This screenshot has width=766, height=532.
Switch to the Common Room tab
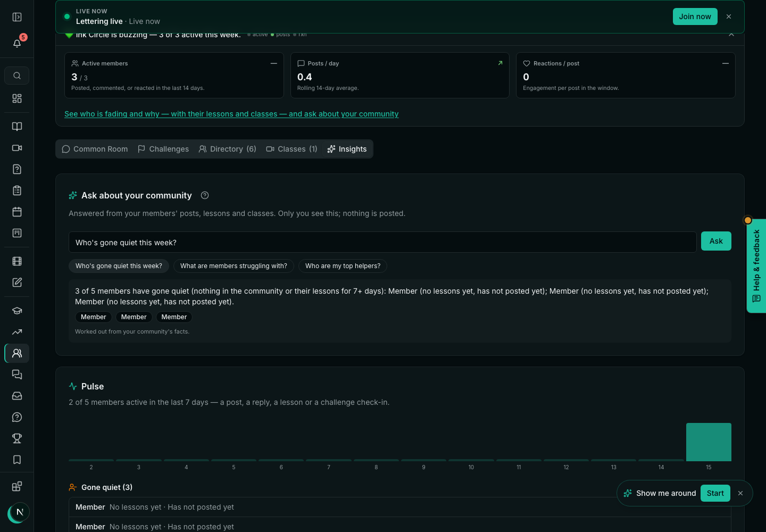[x=95, y=149]
